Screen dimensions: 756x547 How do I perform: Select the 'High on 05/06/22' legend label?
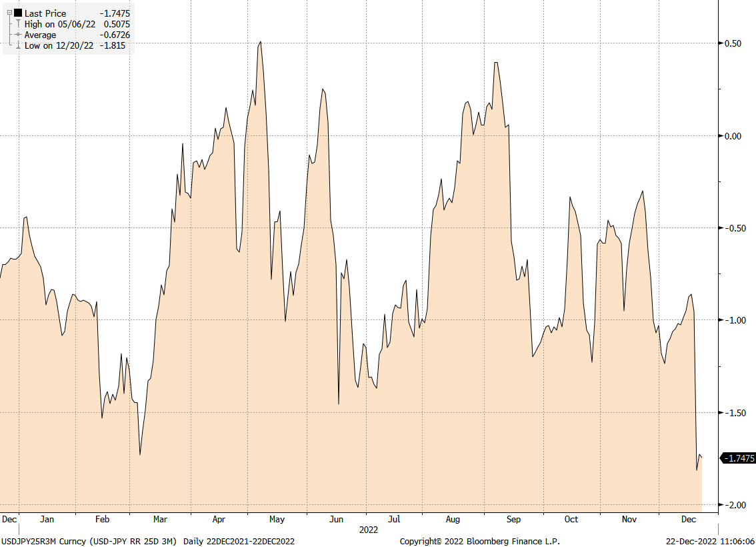coord(60,24)
